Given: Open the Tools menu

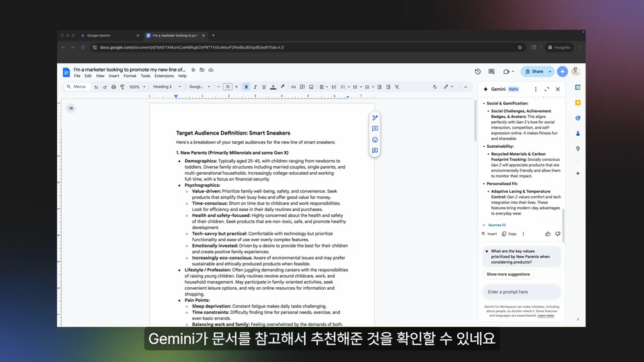Looking at the screenshot, I should (145, 76).
